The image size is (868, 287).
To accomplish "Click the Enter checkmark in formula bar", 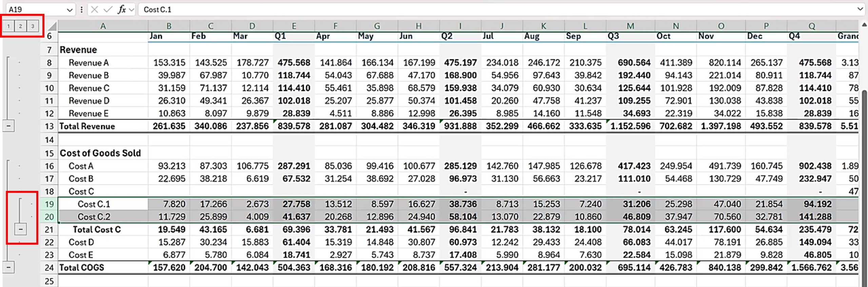I will pyautogui.click(x=108, y=10).
